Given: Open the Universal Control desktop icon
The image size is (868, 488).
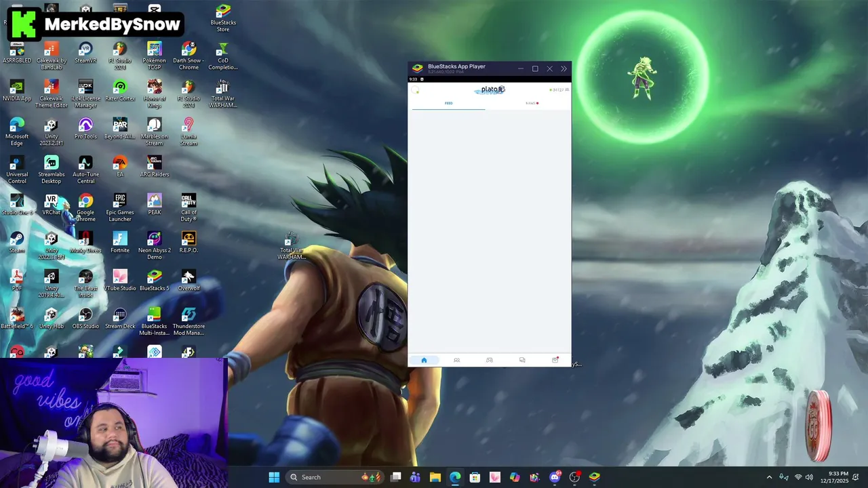Looking at the screenshot, I should pos(17,170).
